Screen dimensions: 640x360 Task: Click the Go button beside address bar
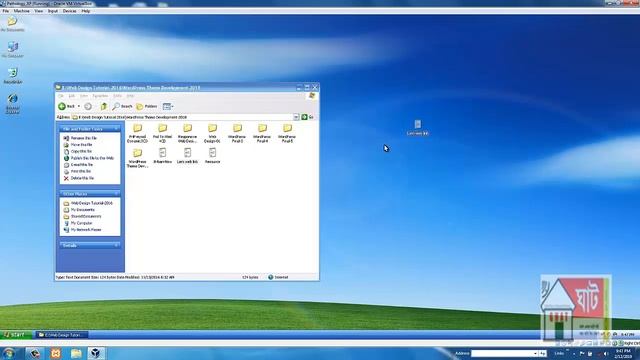(307, 117)
